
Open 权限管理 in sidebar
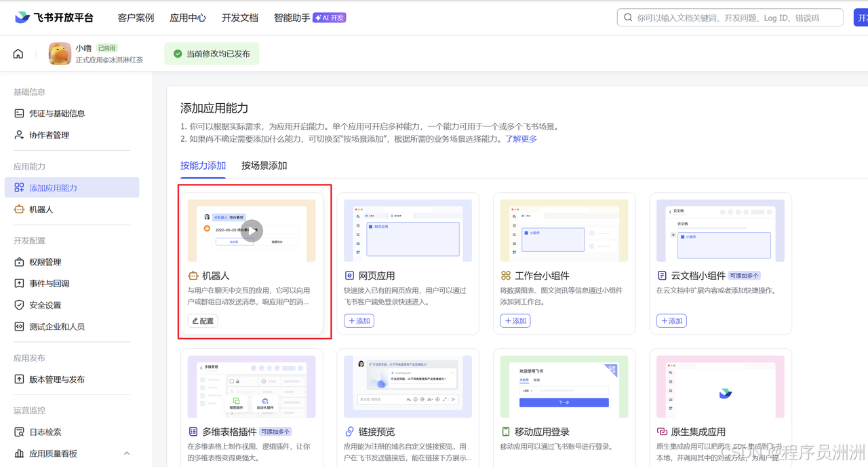click(x=72, y=262)
